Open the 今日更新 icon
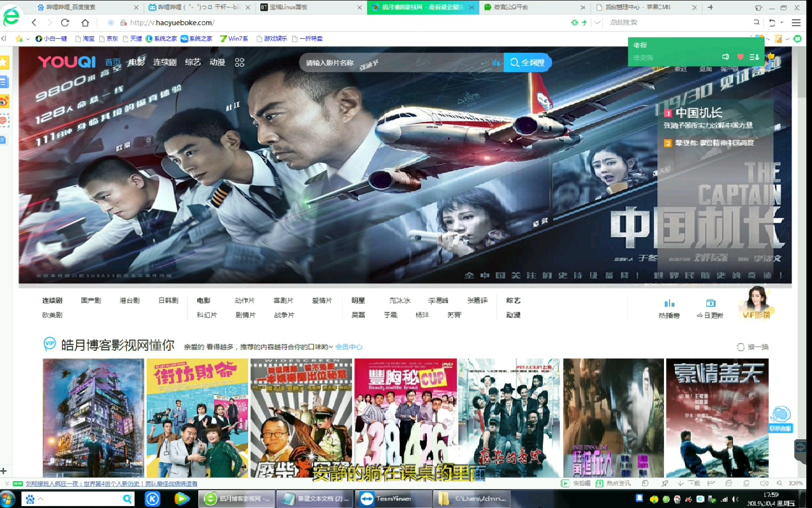 (710, 309)
